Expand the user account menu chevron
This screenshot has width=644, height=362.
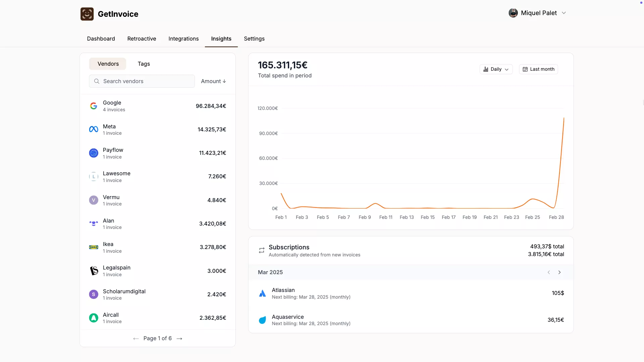[564, 13]
